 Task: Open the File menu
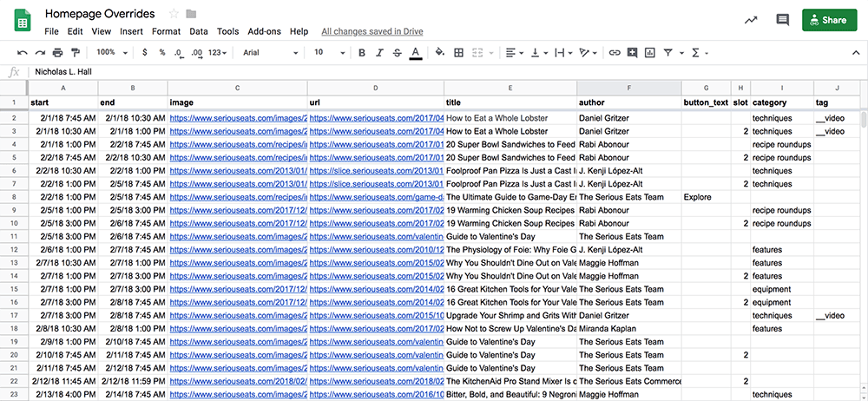click(51, 31)
